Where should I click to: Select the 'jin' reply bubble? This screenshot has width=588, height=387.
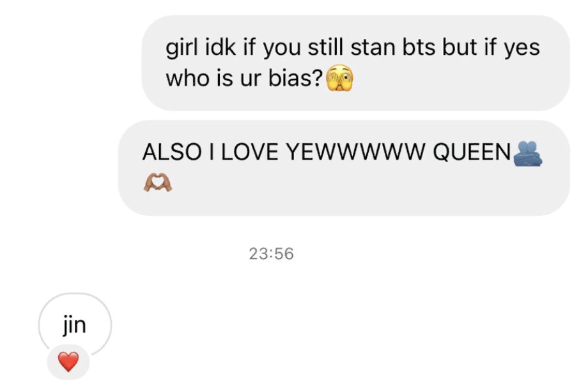(75, 325)
